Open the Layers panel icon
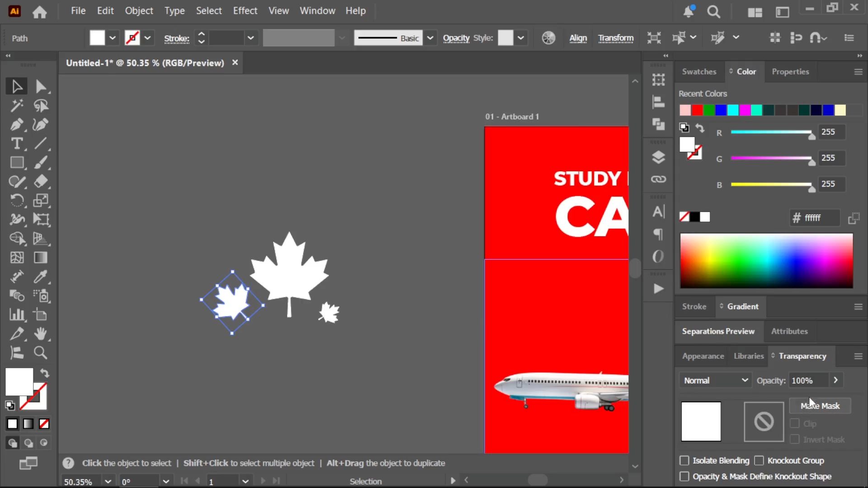Screen dimensions: 868x488 pos(658,157)
